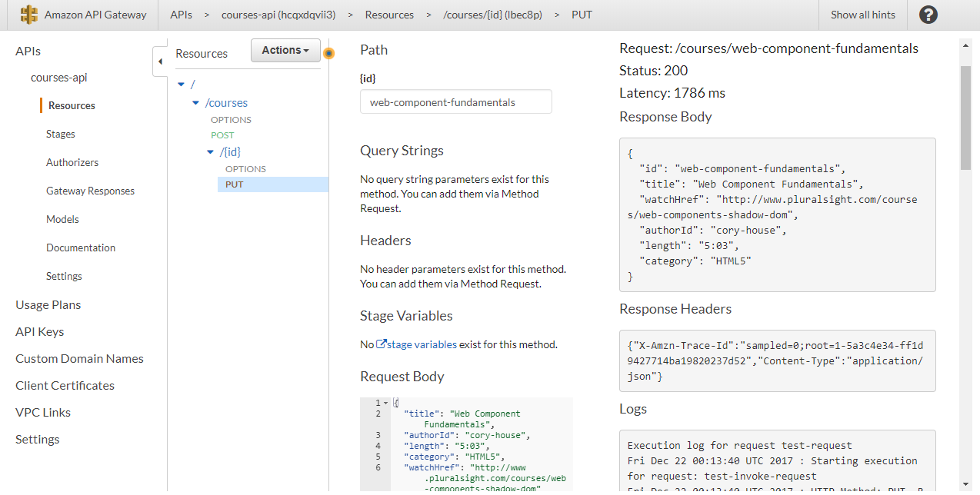
Task: Collapse the sidebar with the arrow handle
Action: pyautogui.click(x=160, y=61)
